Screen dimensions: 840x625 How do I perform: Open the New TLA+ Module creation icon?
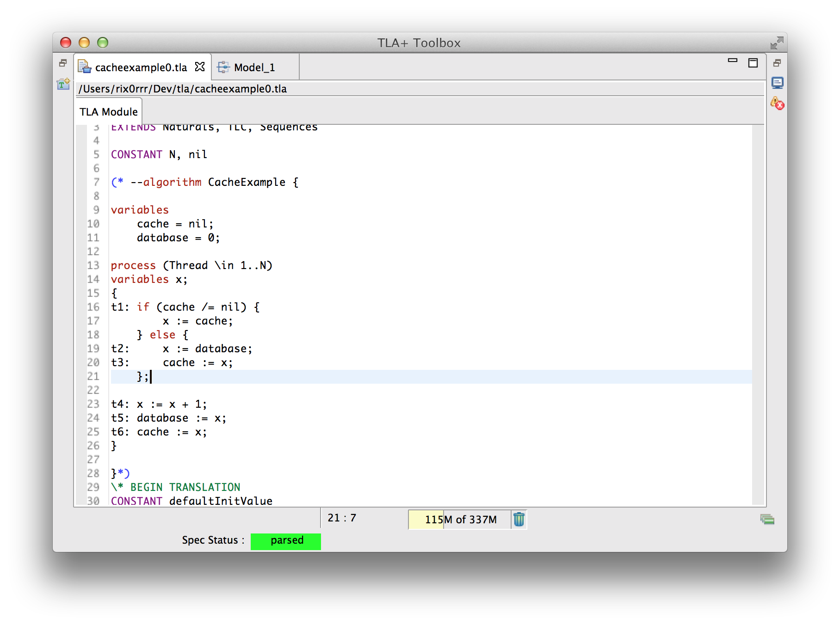(63, 85)
